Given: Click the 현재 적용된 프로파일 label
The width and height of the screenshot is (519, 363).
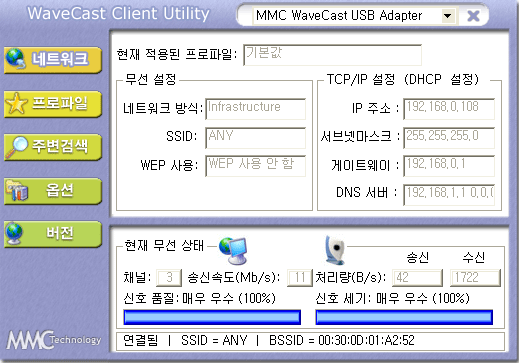Looking at the screenshot, I should click(177, 54).
